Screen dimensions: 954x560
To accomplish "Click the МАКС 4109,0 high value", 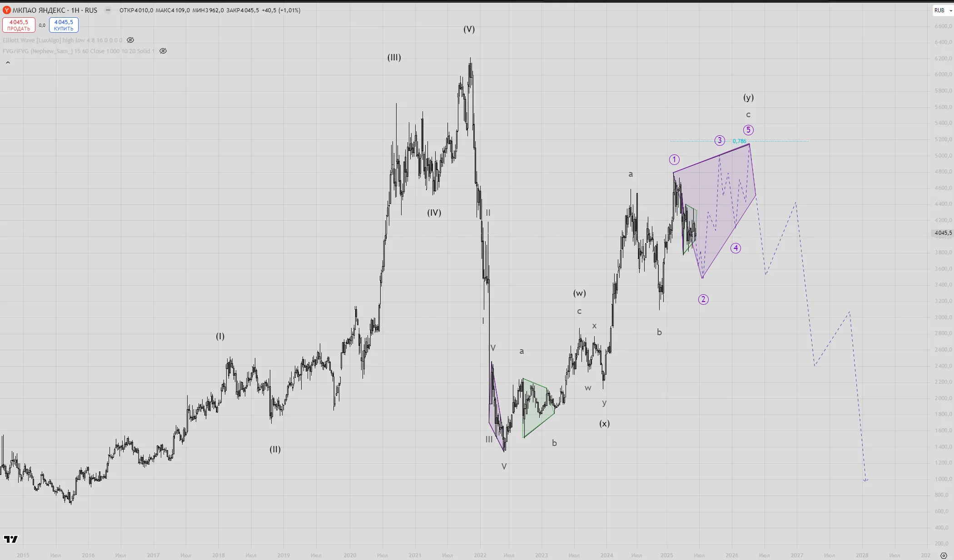I will pyautogui.click(x=173, y=10).
